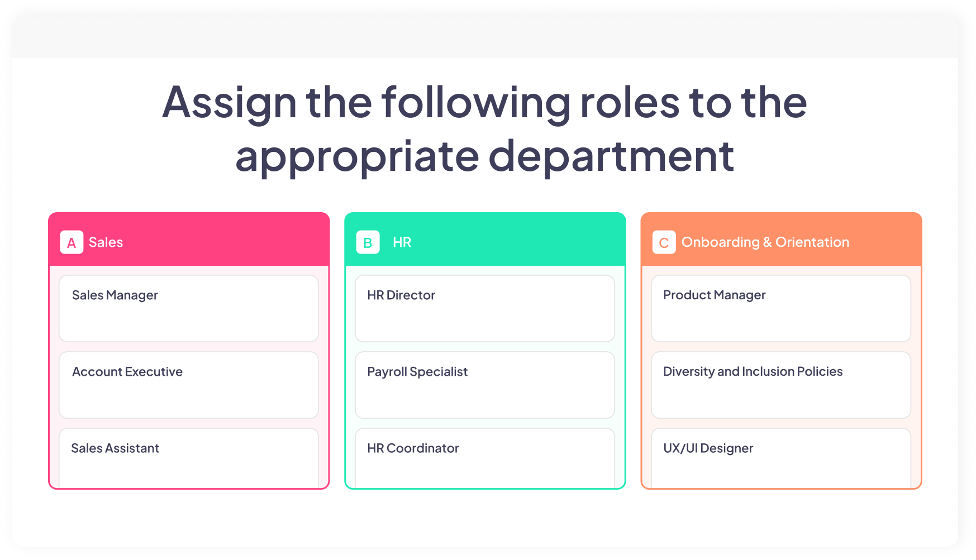Pick the Sales Assistant card
The height and width of the screenshot is (560, 976).
tap(189, 458)
